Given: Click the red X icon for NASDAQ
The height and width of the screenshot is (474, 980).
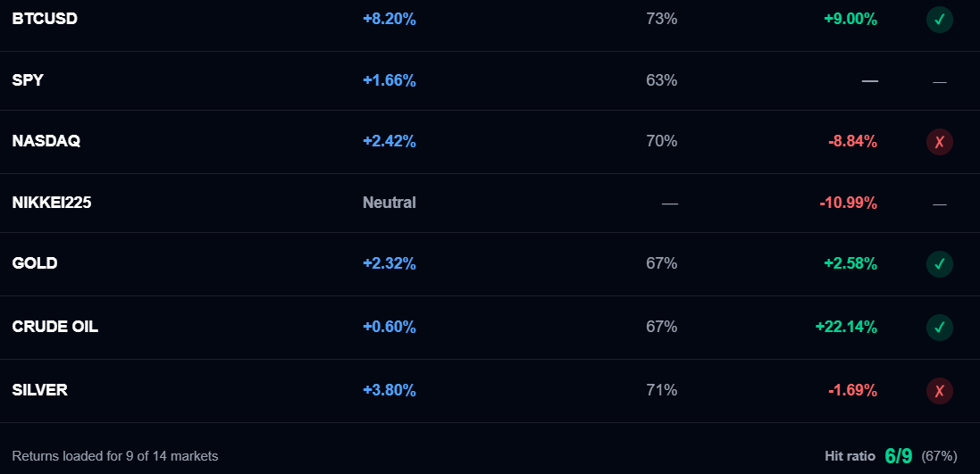Looking at the screenshot, I should (x=939, y=142).
